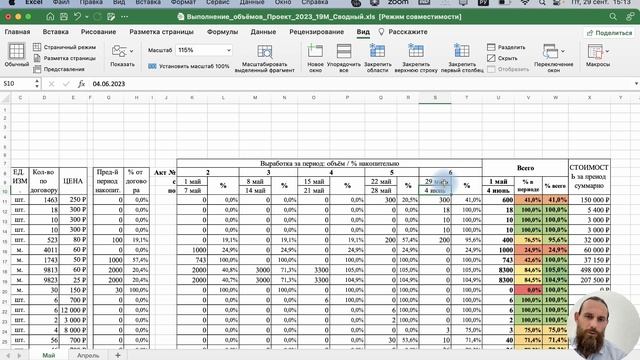
Task: Open the Рецензирование ribbon tab
Action: click(316, 32)
